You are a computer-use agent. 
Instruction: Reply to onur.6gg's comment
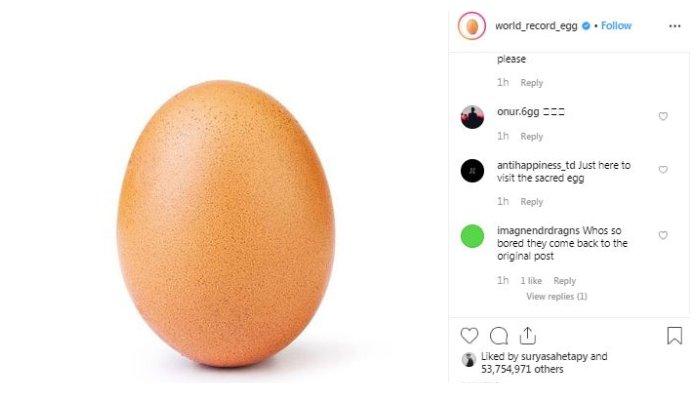531,137
